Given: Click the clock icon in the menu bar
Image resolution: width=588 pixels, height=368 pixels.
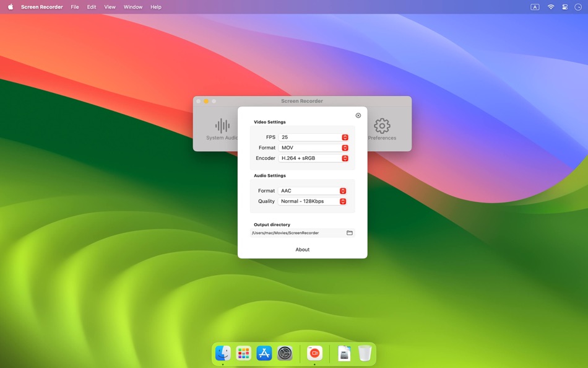Looking at the screenshot, I should (x=578, y=7).
